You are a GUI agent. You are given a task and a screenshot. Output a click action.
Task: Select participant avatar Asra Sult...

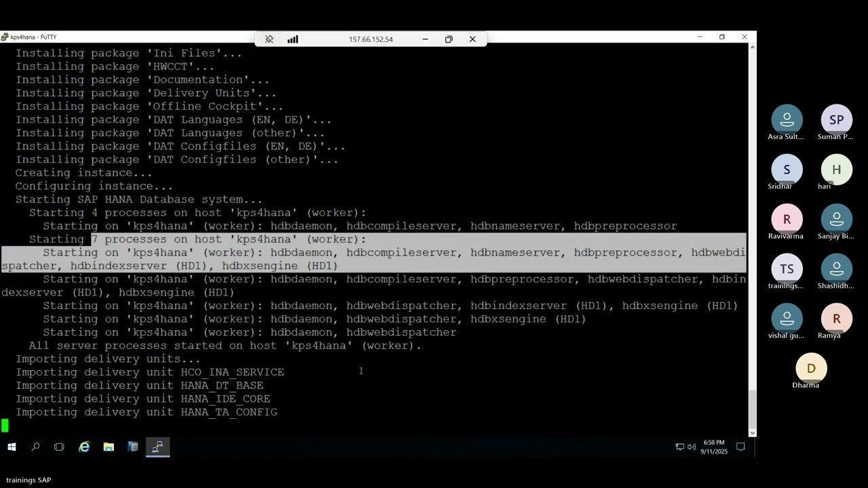pyautogui.click(x=787, y=119)
